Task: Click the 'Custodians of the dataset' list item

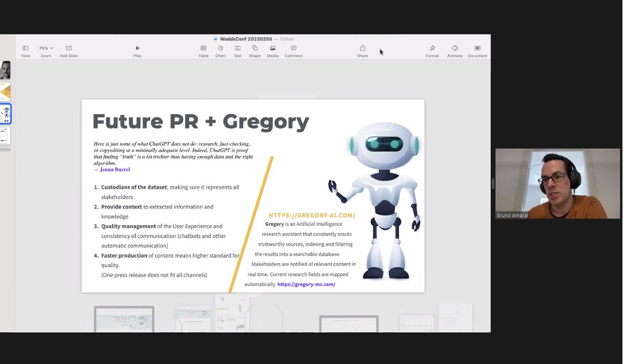Action: coord(166,192)
